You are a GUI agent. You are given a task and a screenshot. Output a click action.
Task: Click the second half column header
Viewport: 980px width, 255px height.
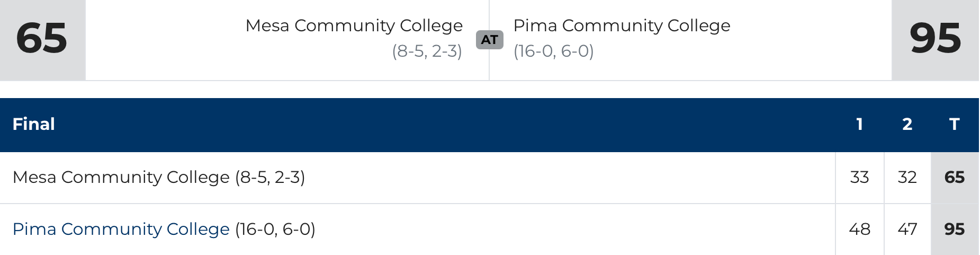point(907,124)
